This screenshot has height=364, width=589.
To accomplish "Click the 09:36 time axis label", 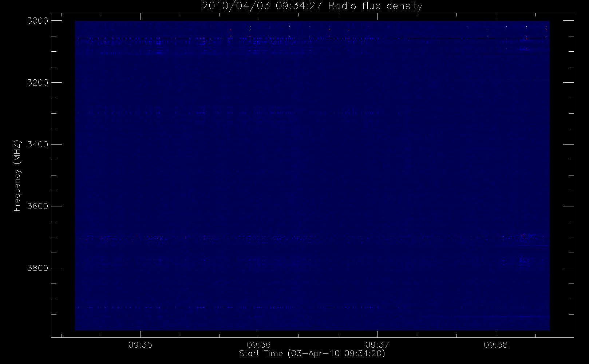I will 259,345.
